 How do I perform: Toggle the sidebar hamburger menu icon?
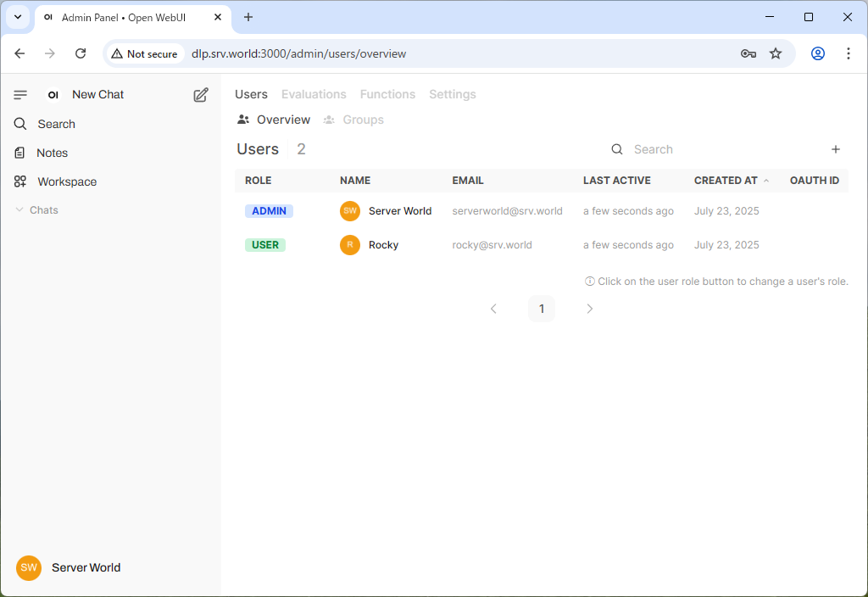tap(20, 95)
